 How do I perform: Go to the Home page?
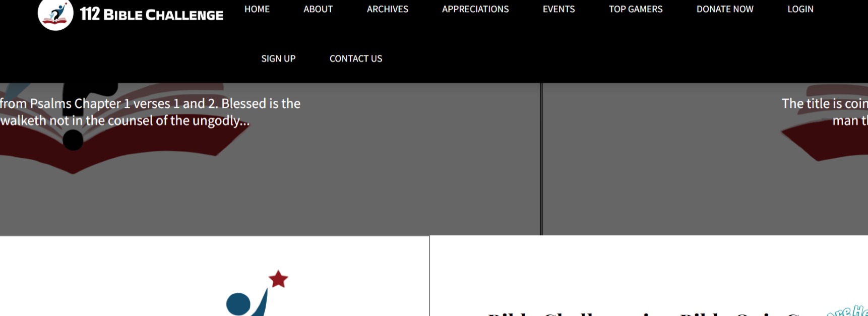pos(257,9)
